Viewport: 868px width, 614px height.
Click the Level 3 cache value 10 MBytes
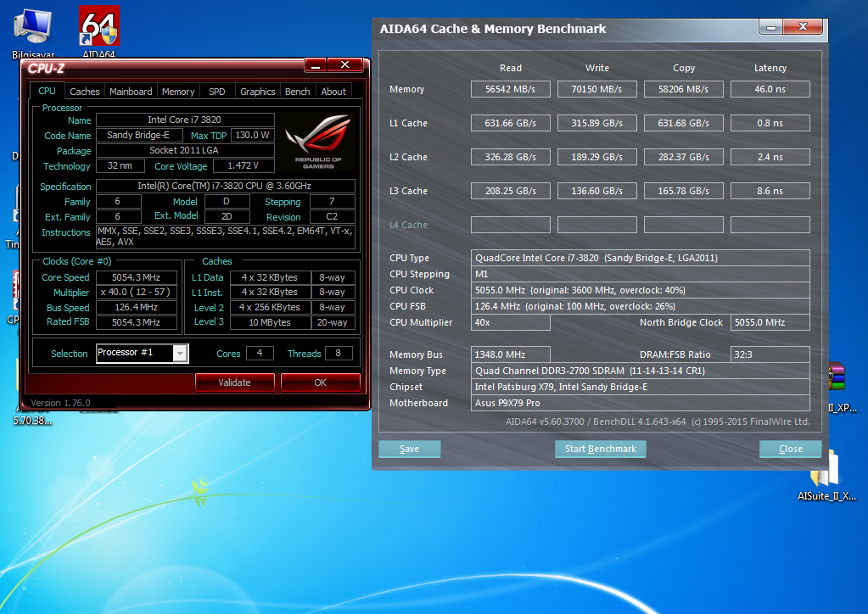(270, 322)
